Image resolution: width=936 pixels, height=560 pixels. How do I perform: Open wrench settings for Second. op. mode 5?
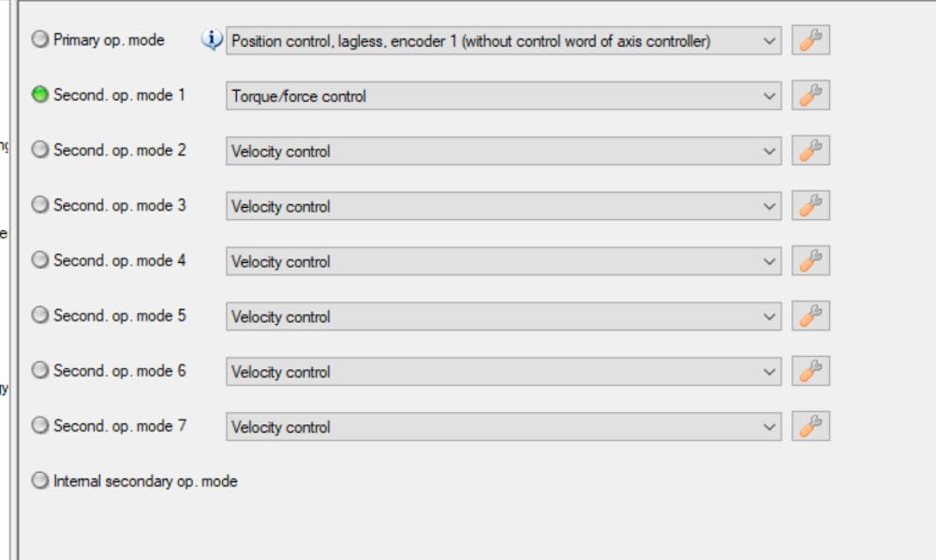pyautogui.click(x=810, y=317)
